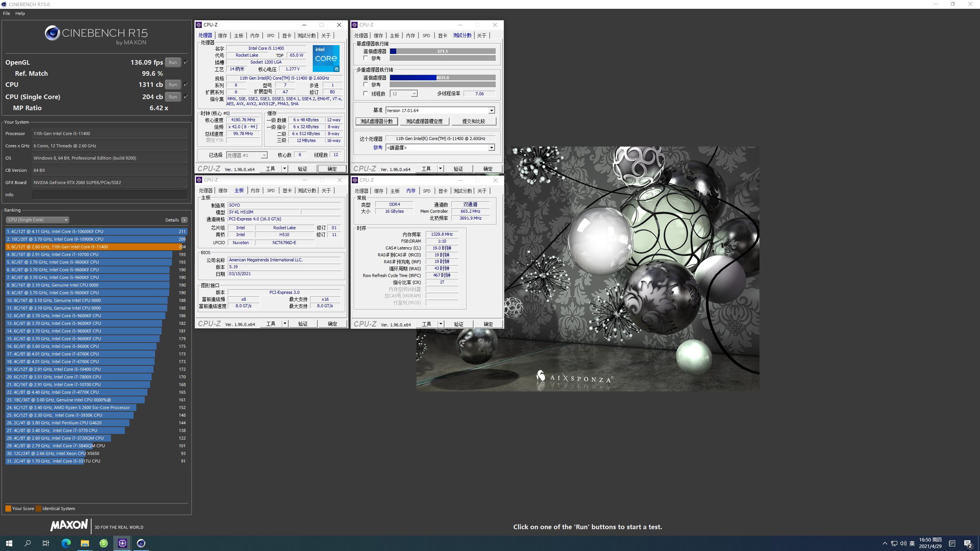Click the Edge browser taskbar icon
Image resolution: width=980 pixels, height=551 pixels.
66,543
